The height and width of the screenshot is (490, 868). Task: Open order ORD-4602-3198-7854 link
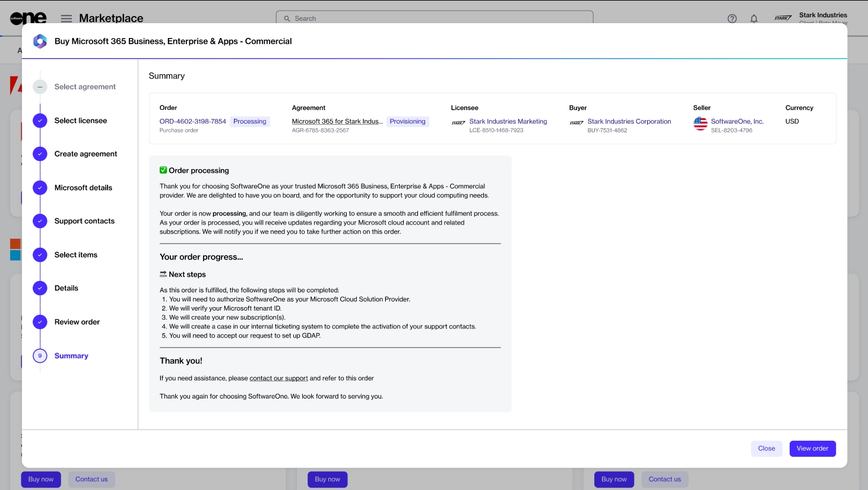pos(192,121)
